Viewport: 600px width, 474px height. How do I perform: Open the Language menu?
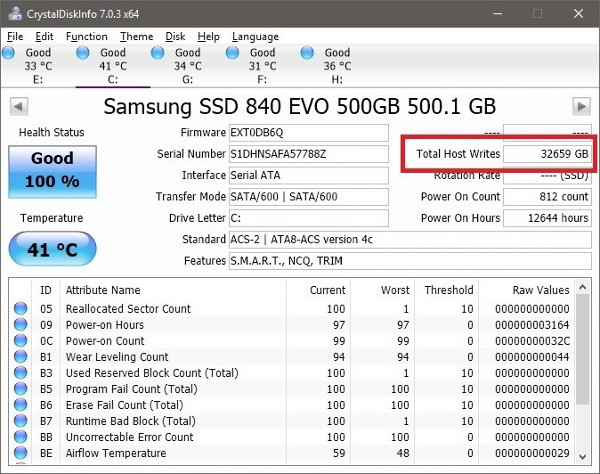(255, 37)
